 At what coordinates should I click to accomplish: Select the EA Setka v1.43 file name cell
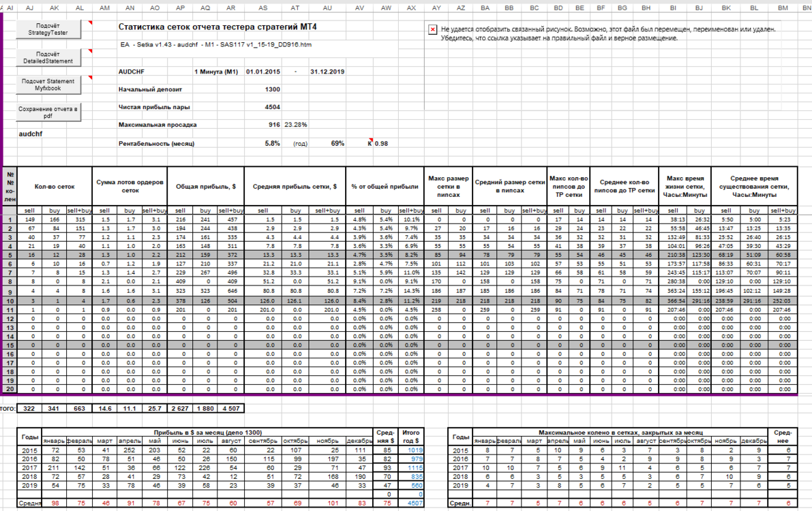pyautogui.click(x=216, y=44)
